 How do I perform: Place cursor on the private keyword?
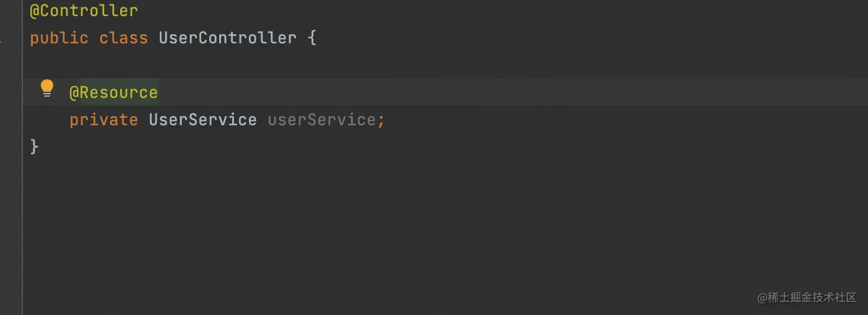[103, 120]
